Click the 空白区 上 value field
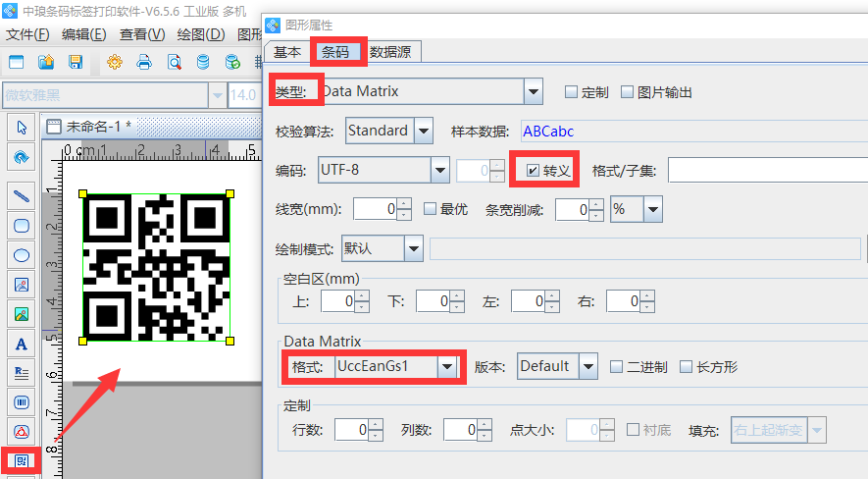This screenshot has width=868, height=479. coord(338,301)
